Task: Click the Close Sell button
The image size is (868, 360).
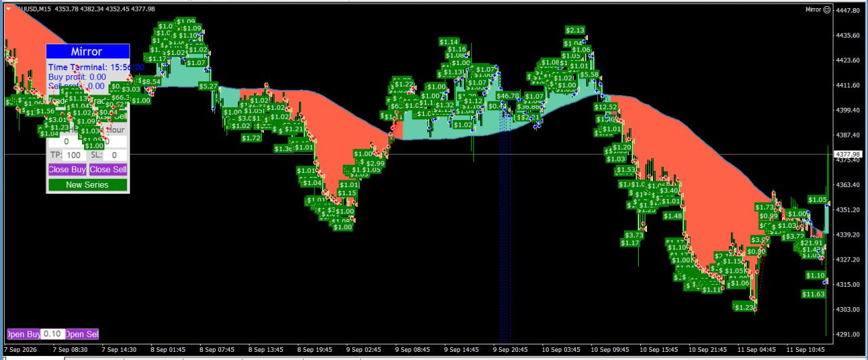Action: (108, 169)
